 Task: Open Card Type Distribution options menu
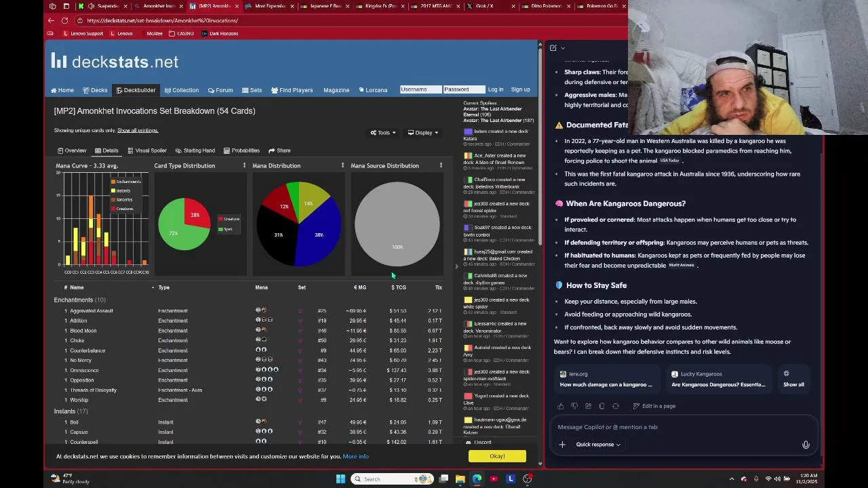[x=244, y=165]
